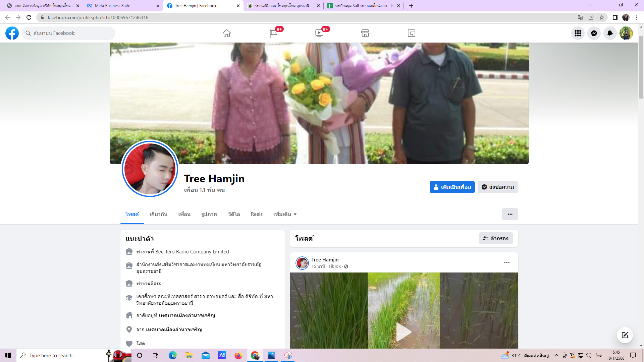Open the Microsoft Edge taskbar icon
The width and height of the screenshot is (644, 362).
click(172, 355)
